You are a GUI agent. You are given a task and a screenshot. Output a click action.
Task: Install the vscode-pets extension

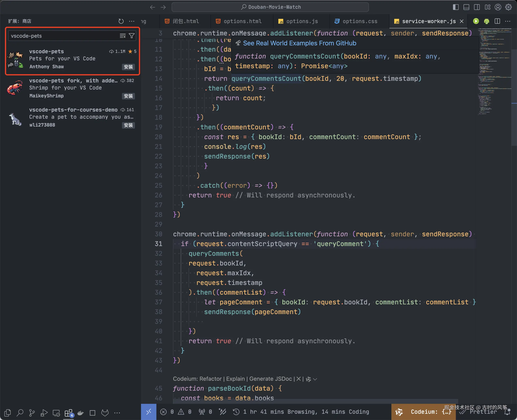[128, 67]
